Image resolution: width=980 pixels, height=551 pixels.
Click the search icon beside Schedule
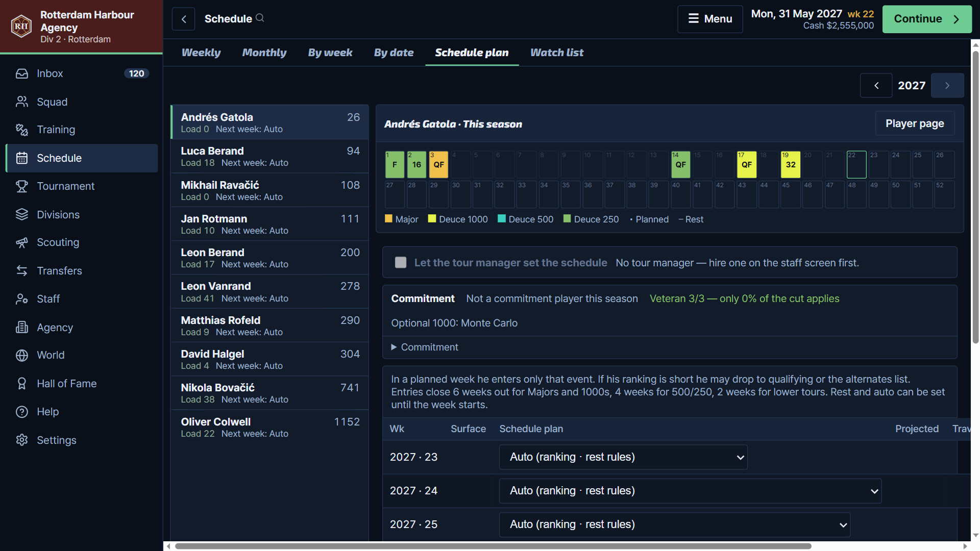[x=260, y=18]
